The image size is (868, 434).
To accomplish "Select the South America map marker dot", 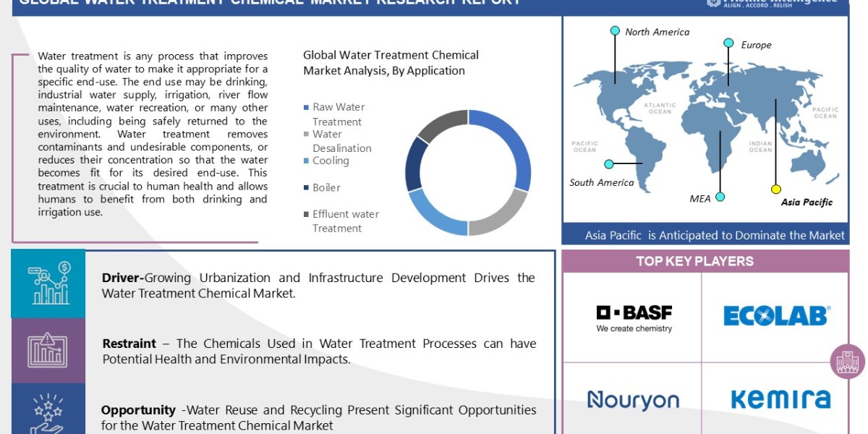I will click(x=610, y=164).
